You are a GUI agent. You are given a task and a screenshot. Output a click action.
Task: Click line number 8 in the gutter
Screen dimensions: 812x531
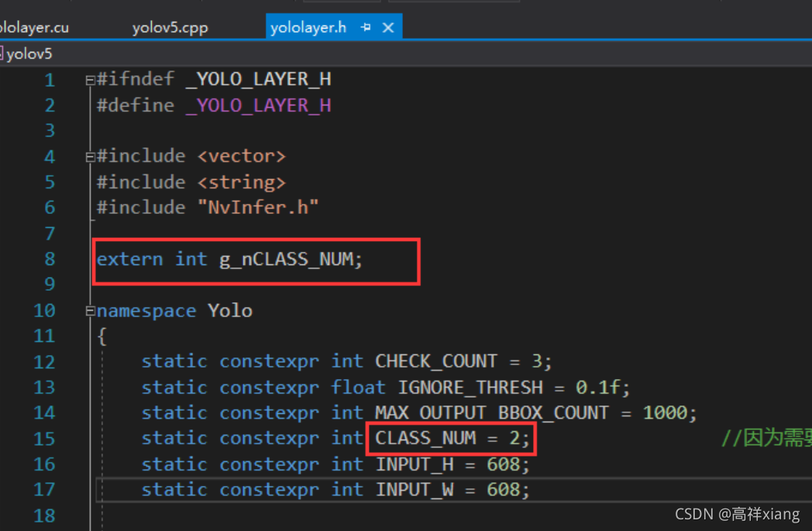(50, 259)
